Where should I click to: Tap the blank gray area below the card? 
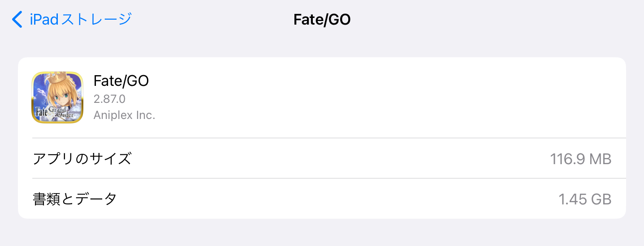click(322, 233)
